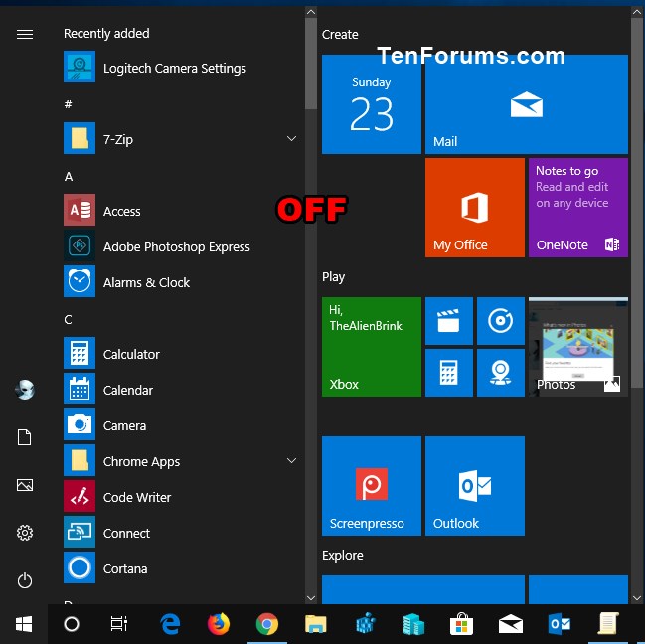Viewport: 645px width, 644px height.
Task: Open the Groove Music small tile
Action: click(x=501, y=321)
